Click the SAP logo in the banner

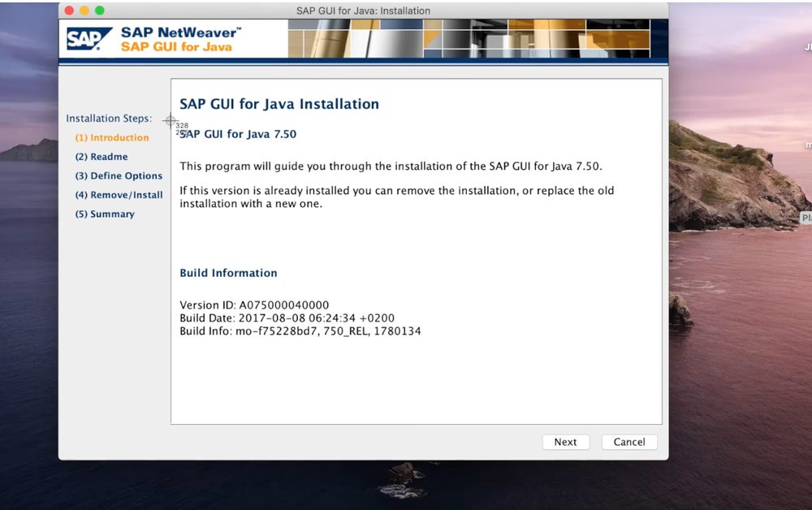[89, 39]
